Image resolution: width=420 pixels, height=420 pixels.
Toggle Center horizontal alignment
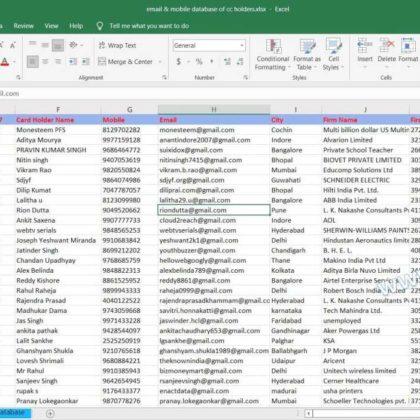point(45,62)
